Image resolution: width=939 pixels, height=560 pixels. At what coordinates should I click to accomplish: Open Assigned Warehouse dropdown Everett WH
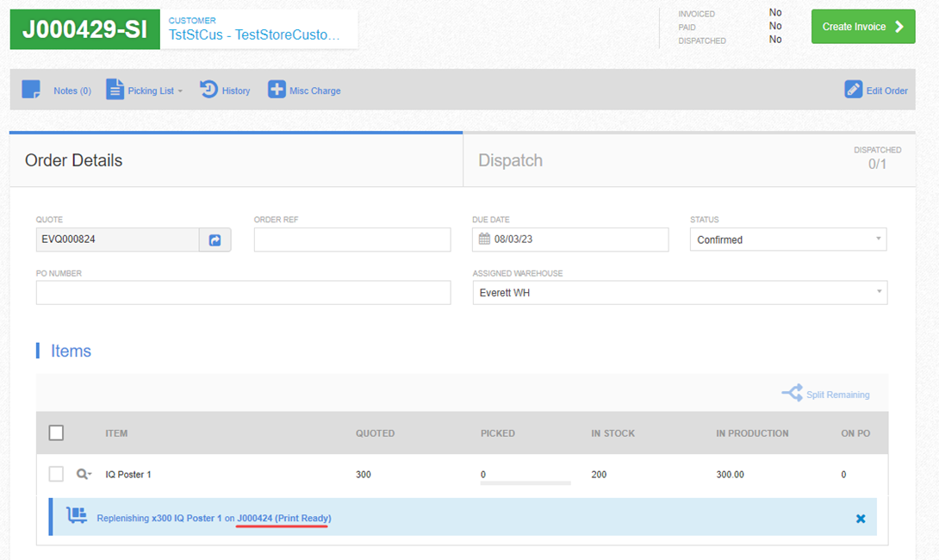pyautogui.click(x=680, y=293)
